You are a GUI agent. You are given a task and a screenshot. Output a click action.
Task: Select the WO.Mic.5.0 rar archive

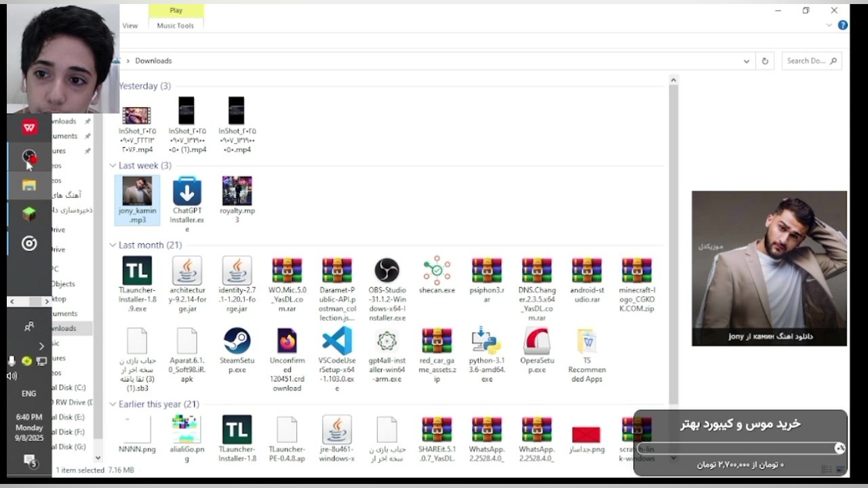[287, 284]
